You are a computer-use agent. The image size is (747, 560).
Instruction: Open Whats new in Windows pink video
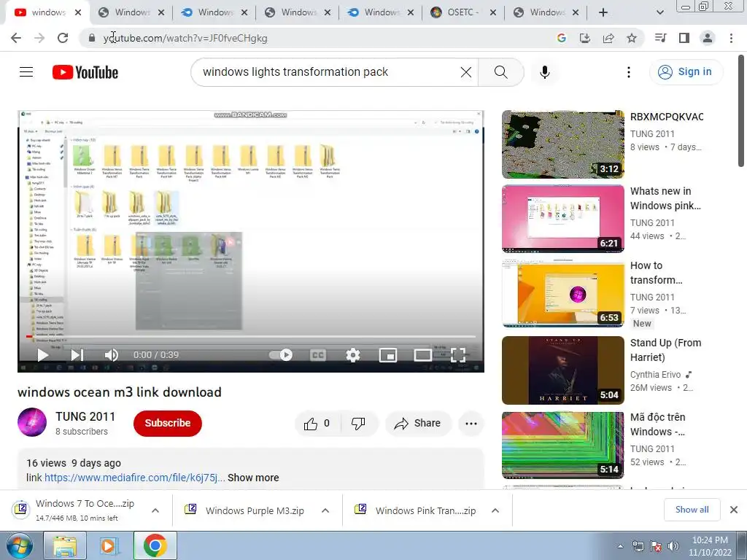(562, 219)
